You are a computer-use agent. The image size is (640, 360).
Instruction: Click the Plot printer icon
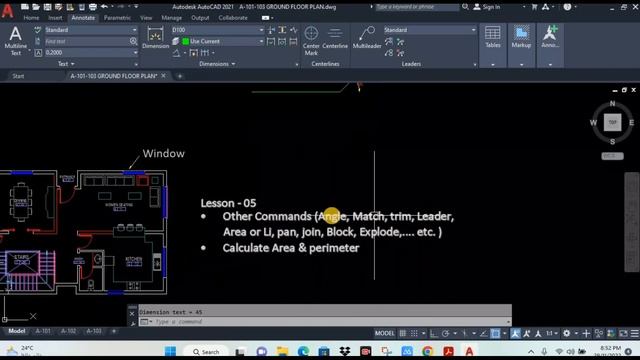coord(93,7)
